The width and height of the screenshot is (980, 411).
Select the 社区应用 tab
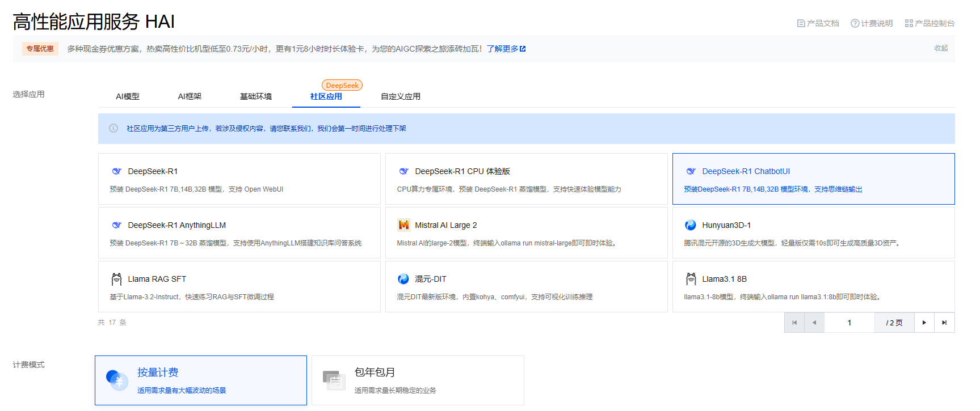tap(326, 96)
